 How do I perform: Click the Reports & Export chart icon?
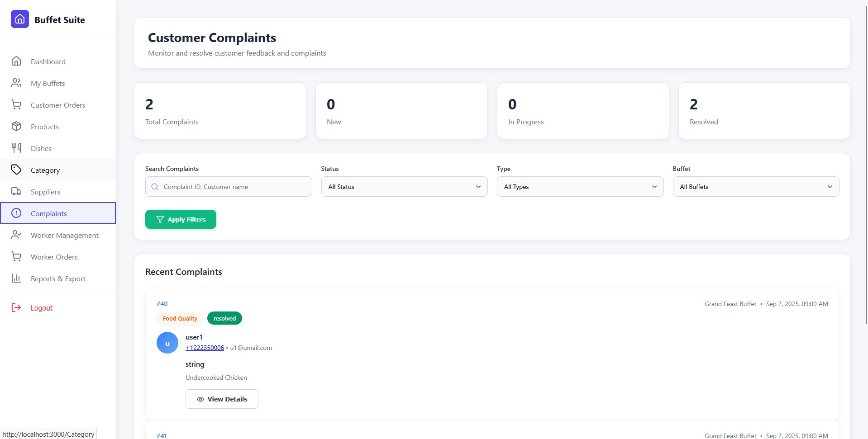16,279
